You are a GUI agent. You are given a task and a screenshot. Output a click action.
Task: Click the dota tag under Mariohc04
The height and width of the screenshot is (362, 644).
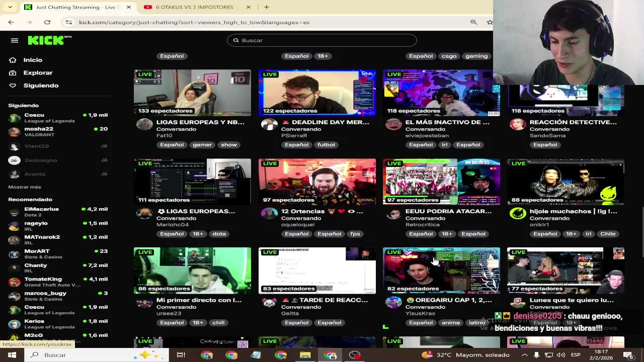pyautogui.click(x=219, y=234)
